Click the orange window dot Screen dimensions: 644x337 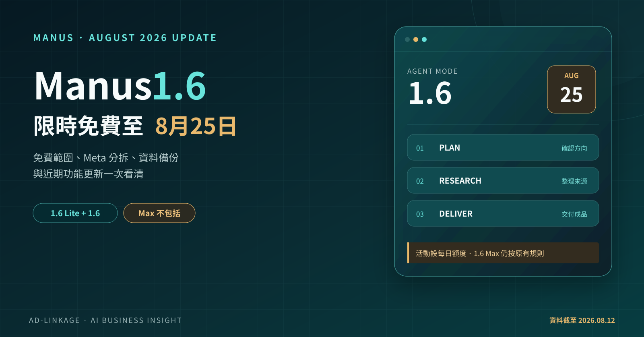[x=416, y=39]
